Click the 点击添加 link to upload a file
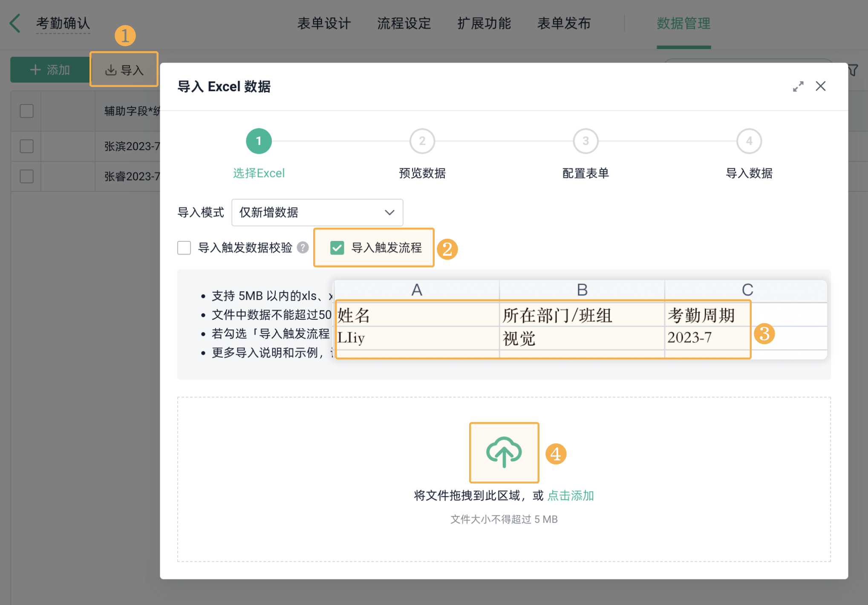Screen dimensions: 868x605 (571, 495)
